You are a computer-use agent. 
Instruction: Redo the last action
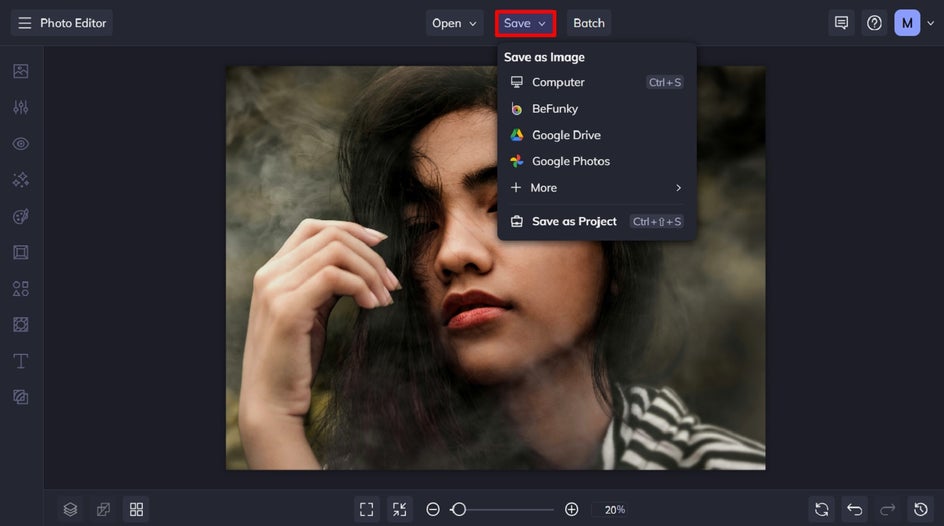coord(887,510)
